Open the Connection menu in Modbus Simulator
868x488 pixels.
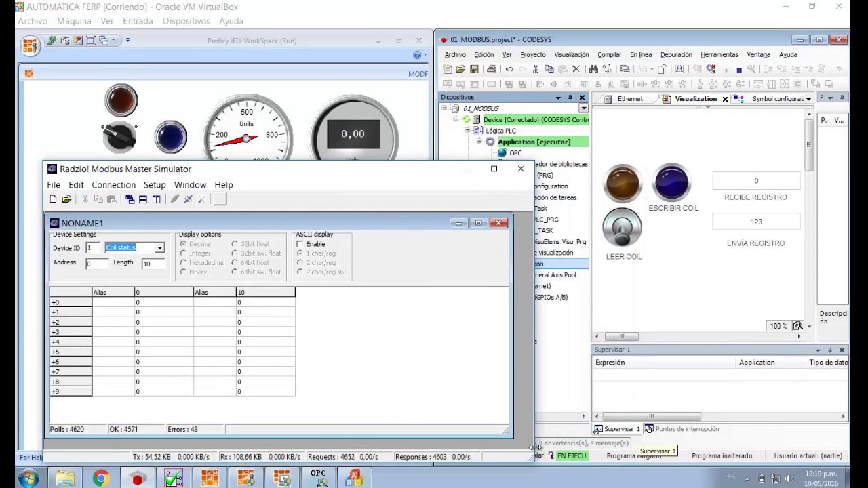(x=113, y=185)
